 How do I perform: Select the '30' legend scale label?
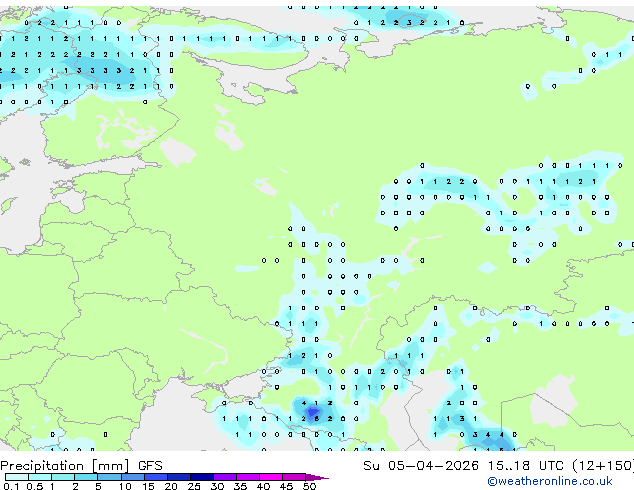coord(217,486)
